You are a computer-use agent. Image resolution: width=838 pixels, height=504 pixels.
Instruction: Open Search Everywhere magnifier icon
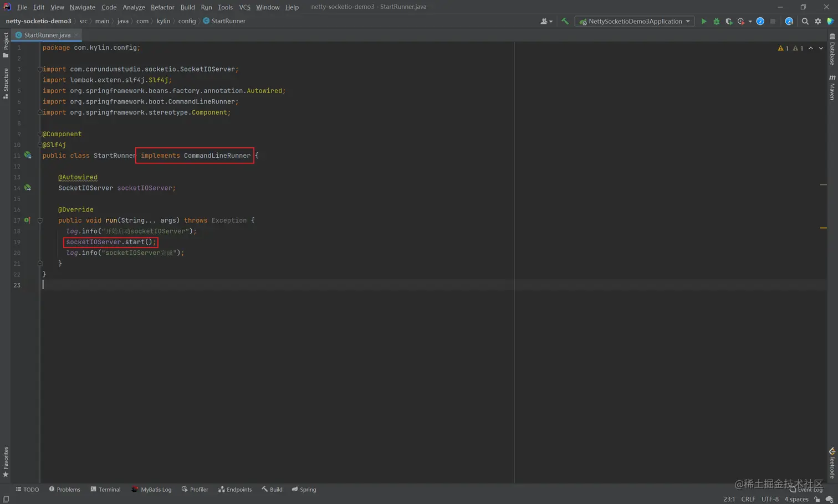[x=805, y=21]
